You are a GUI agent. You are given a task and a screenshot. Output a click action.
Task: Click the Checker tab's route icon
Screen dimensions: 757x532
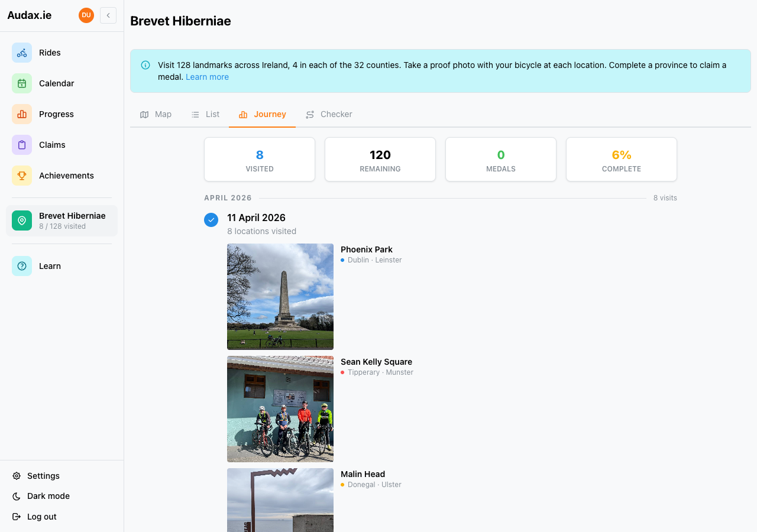point(310,115)
